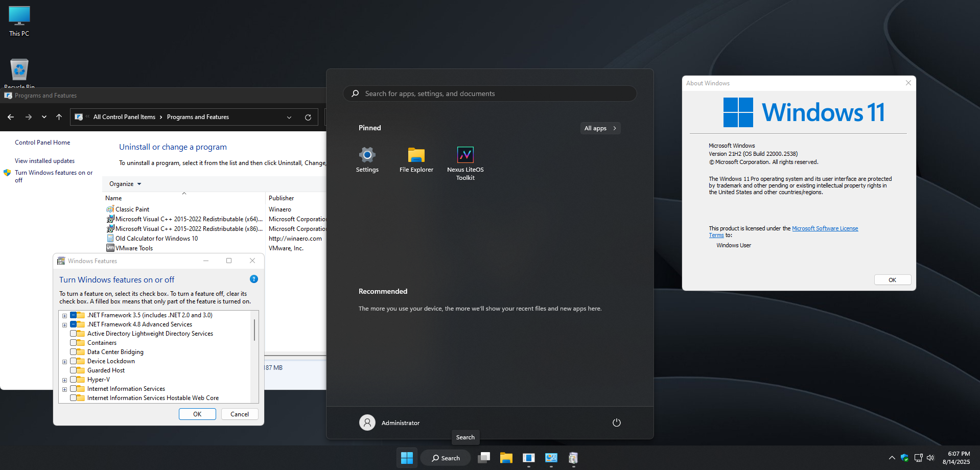The height and width of the screenshot is (470, 980).
Task: Toggle .NET Framework 4.8 Advanced Services checkbox
Action: 73,324
